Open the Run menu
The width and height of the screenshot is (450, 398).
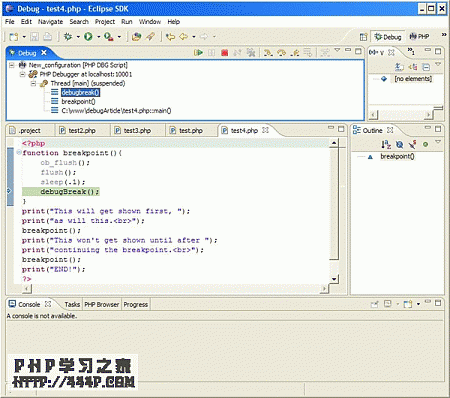click(127, 22)
